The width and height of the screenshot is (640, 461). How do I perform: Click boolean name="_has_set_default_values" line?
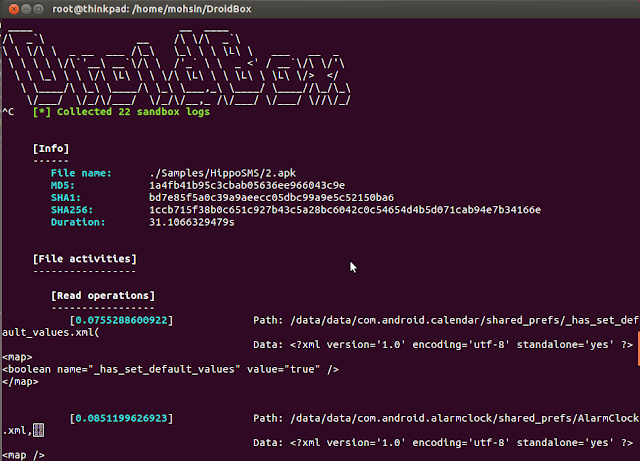(171, 369)
